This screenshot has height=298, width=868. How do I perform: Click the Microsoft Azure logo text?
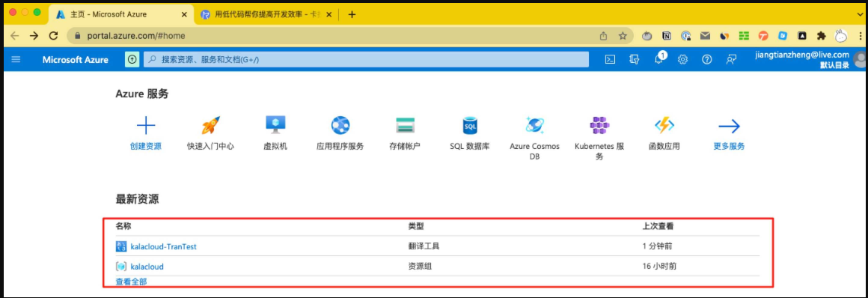click(x=76, y=60)
